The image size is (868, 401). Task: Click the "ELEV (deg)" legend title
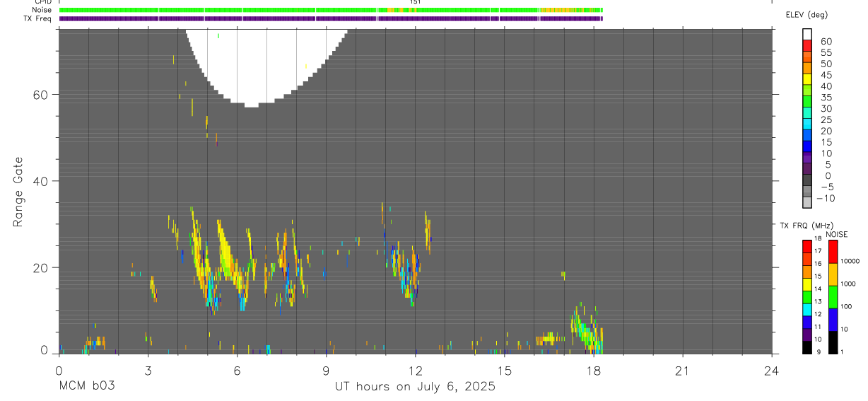pyautogui.click(x=807, y=15)
